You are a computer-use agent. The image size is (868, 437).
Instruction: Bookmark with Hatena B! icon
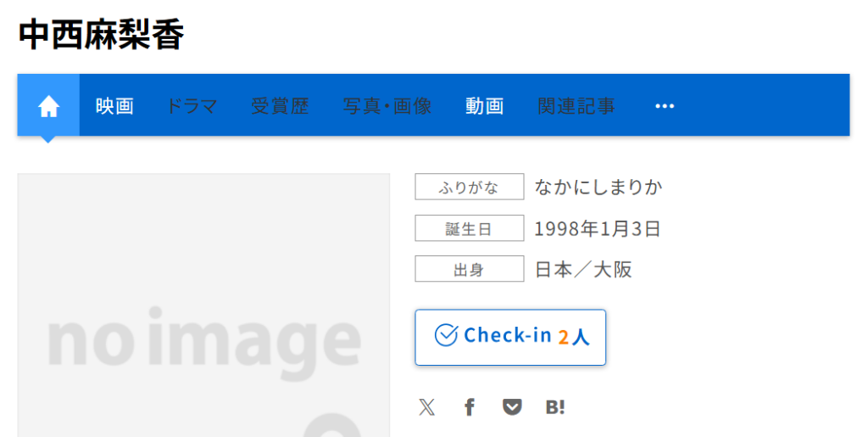[555, 407]
